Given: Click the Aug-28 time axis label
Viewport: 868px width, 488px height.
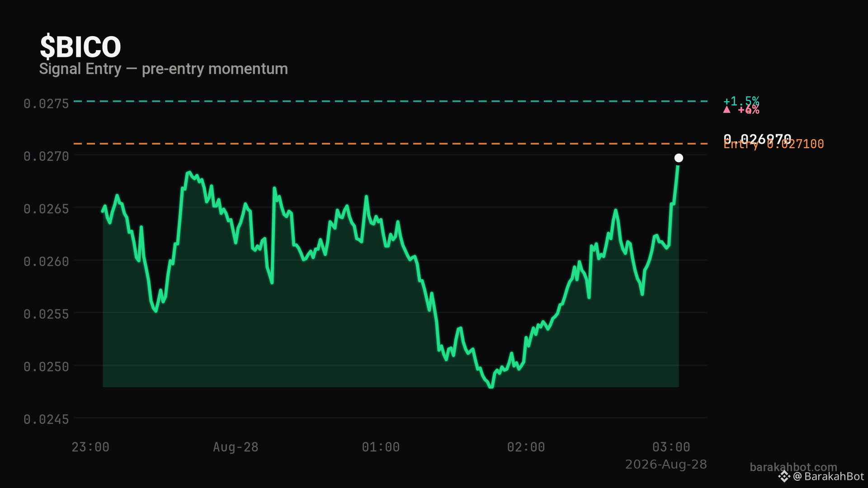Looking at the screenshot, I should point(236,447).
